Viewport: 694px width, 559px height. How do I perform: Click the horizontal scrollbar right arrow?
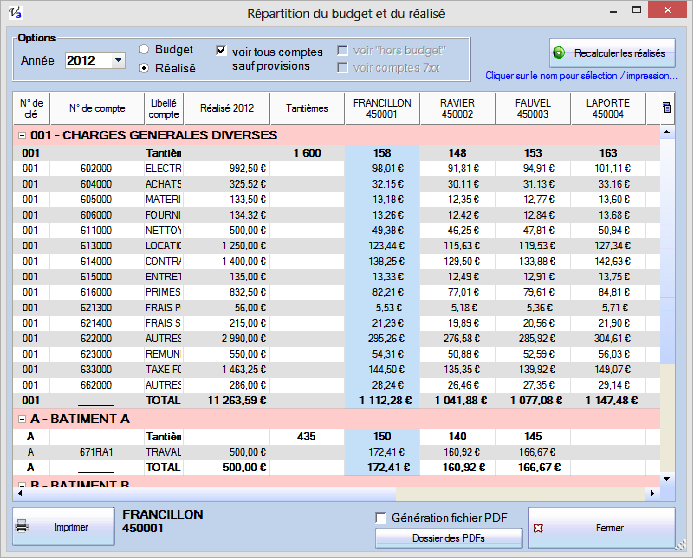pos(652,493)
